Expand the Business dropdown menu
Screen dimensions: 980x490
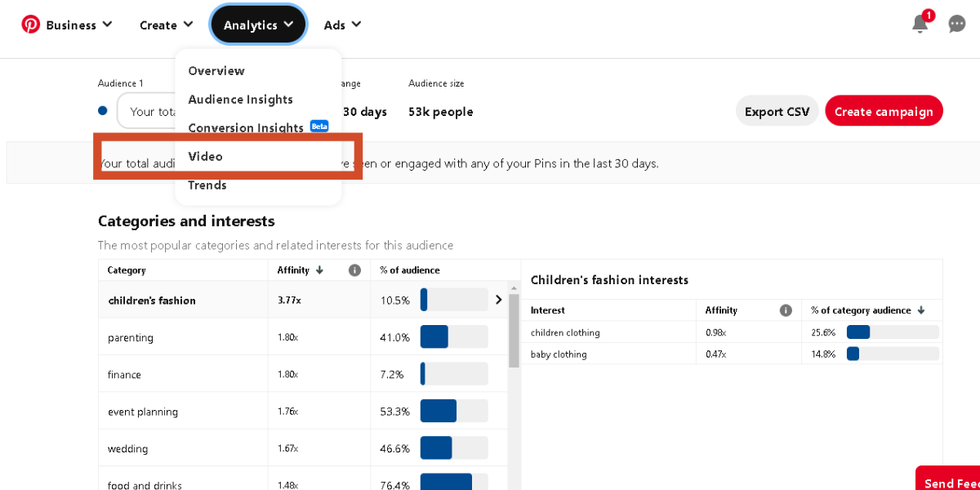tap(78, 25)
